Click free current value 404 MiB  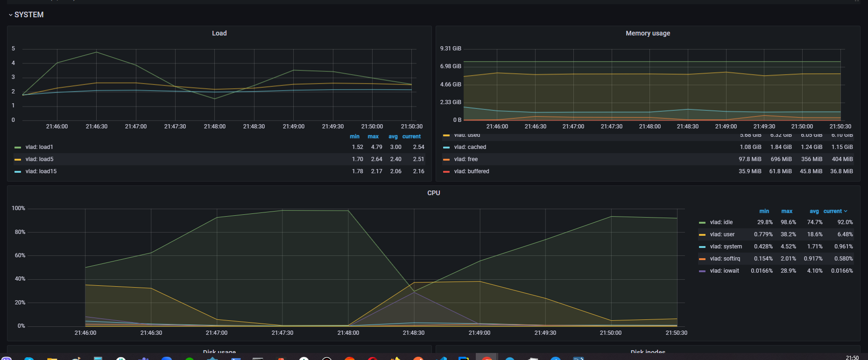click(842, 159)
